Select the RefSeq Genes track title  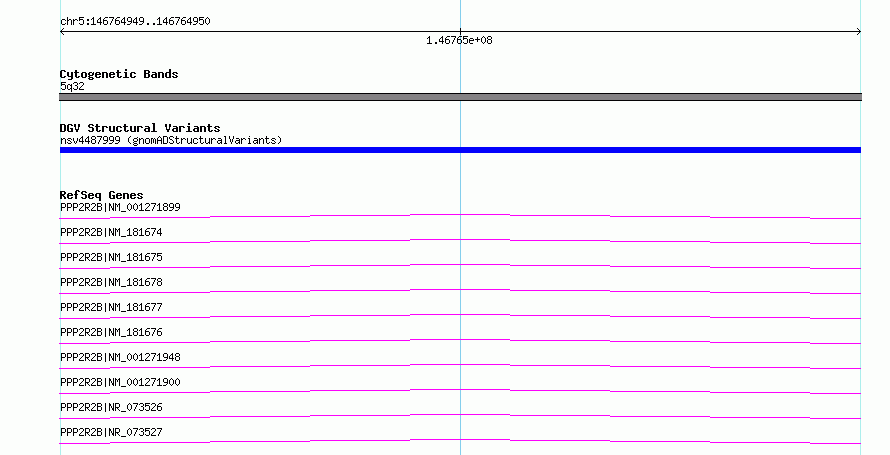[101, 195]
